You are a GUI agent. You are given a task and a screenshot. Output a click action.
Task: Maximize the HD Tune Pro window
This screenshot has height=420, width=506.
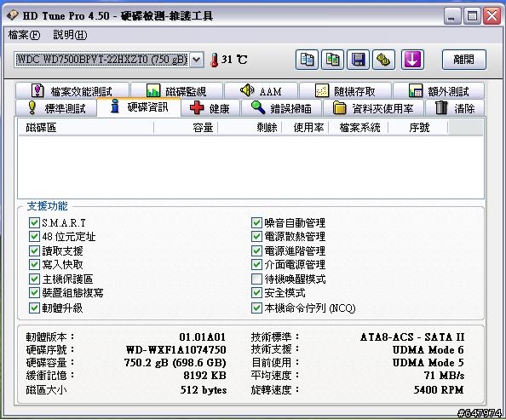click(x=472, y=16)
